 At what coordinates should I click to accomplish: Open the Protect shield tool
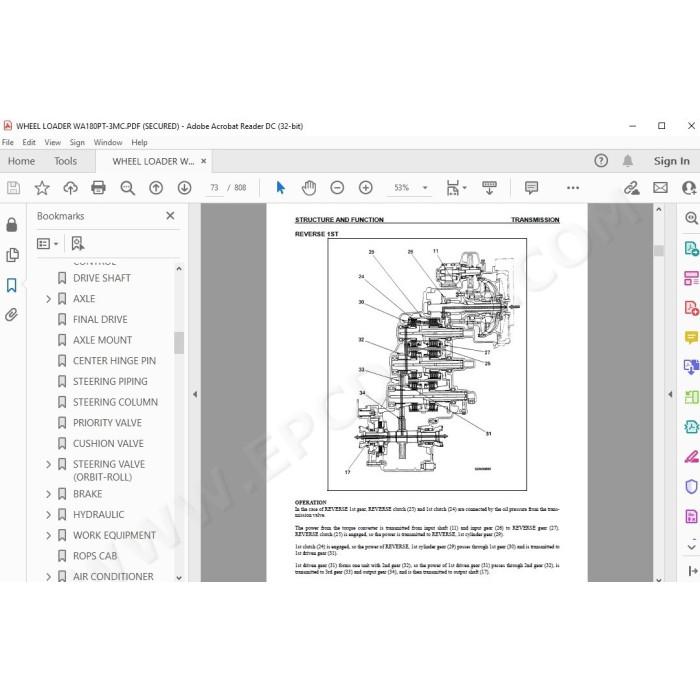pos(691,487)
